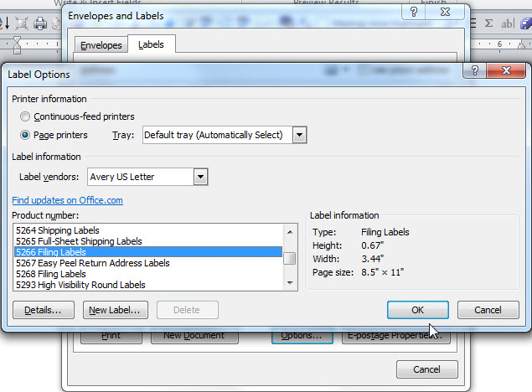
Task: Confirm with the OK button
Action: (418, 310)
